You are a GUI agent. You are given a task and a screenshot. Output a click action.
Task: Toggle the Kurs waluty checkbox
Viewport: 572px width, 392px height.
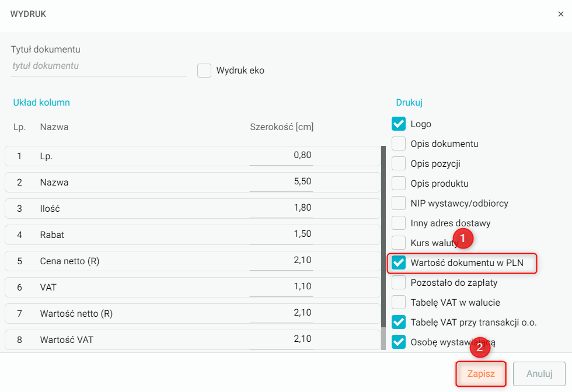399,243
